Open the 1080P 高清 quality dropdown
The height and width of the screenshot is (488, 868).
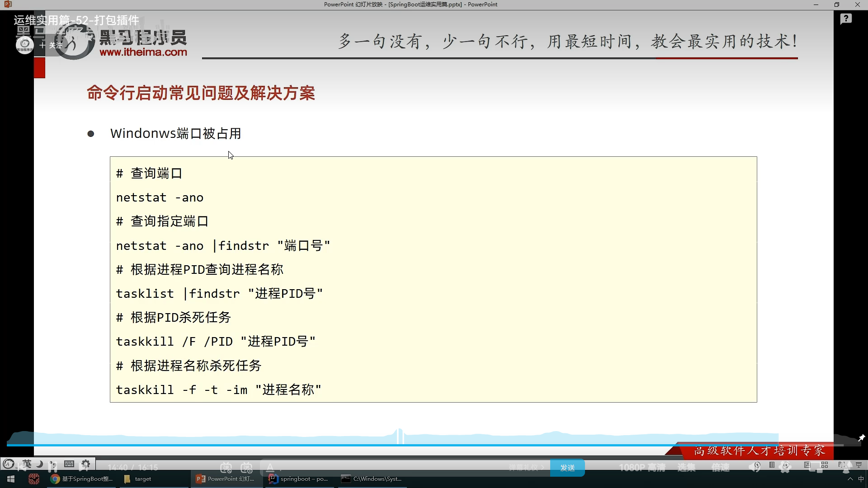(642, 468)
